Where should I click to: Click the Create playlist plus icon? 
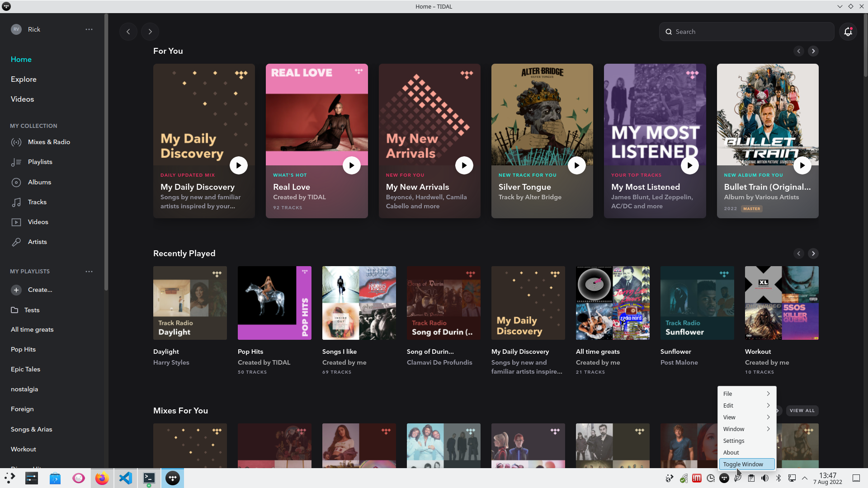[16, 290]
